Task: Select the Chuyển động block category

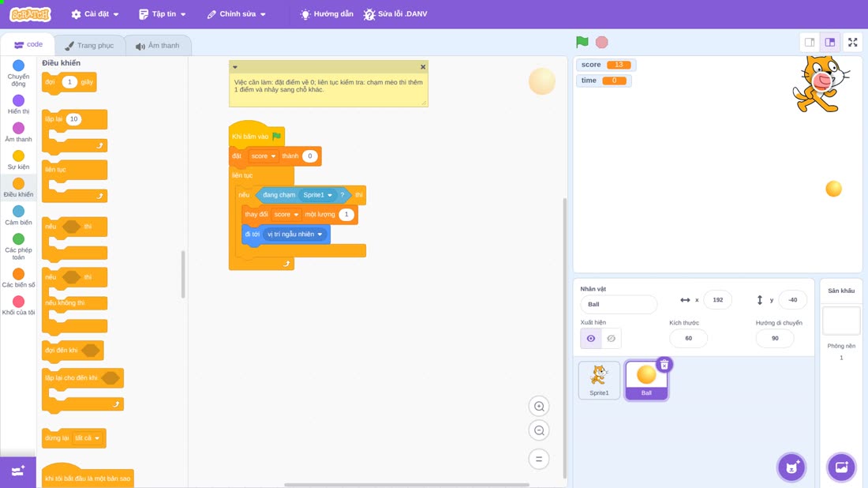Action: (18, 73)
